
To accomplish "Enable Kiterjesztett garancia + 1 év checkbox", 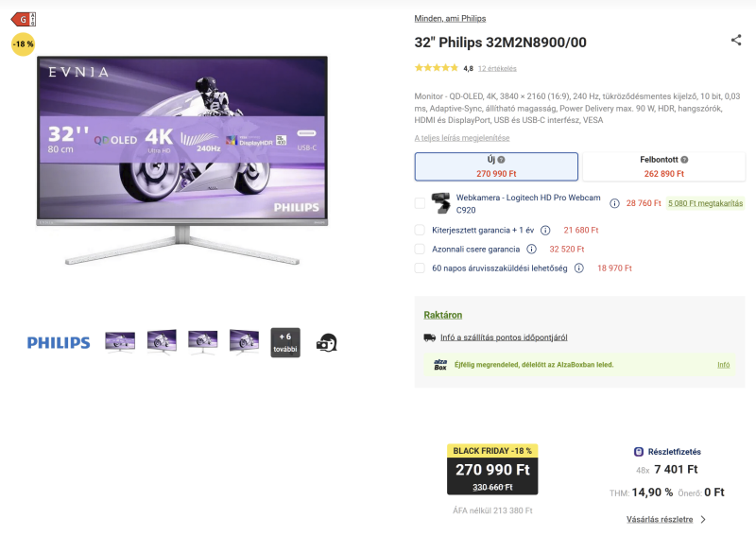I will point(420,230).
